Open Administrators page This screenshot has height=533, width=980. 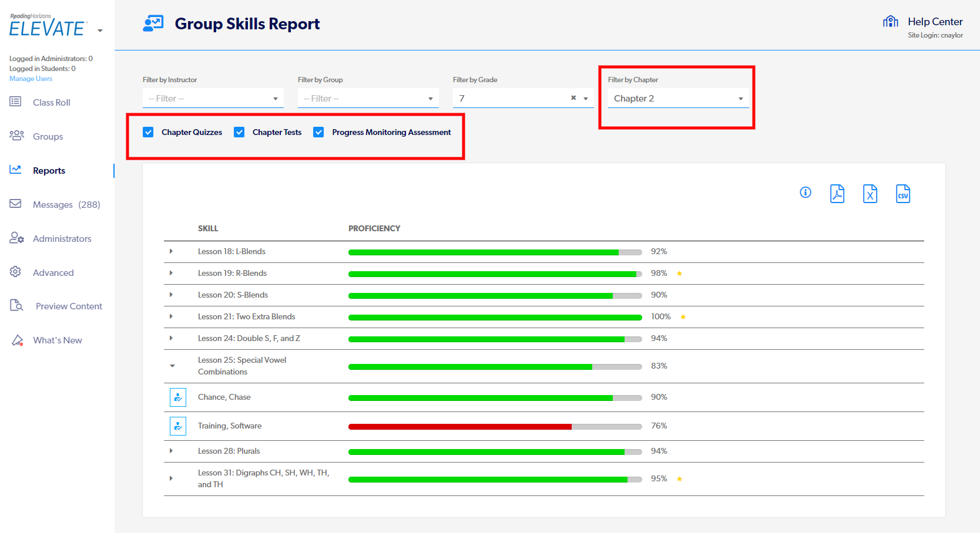62,238
